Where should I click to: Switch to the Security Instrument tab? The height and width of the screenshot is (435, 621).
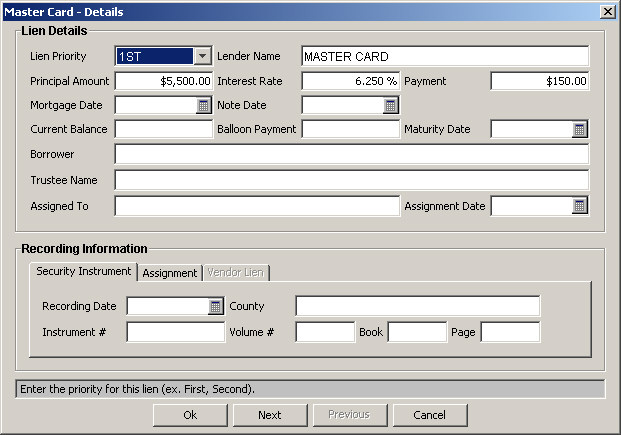tap(84, 271)
